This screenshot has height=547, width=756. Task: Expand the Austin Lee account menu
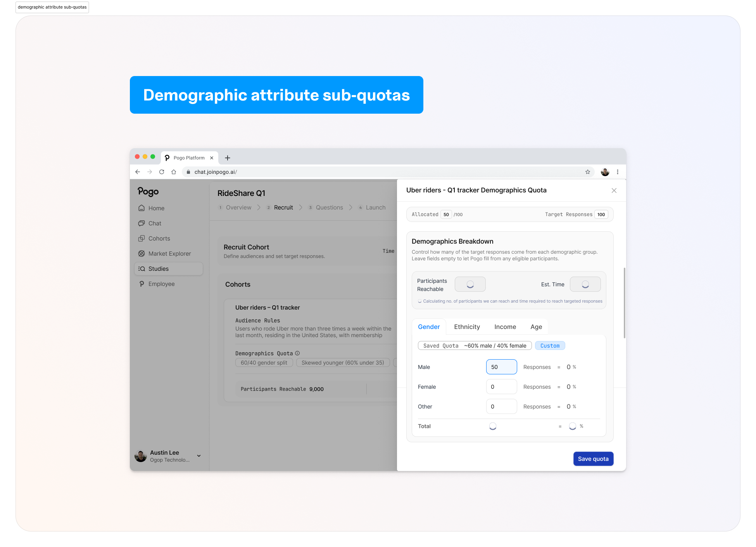click(199, 456)
